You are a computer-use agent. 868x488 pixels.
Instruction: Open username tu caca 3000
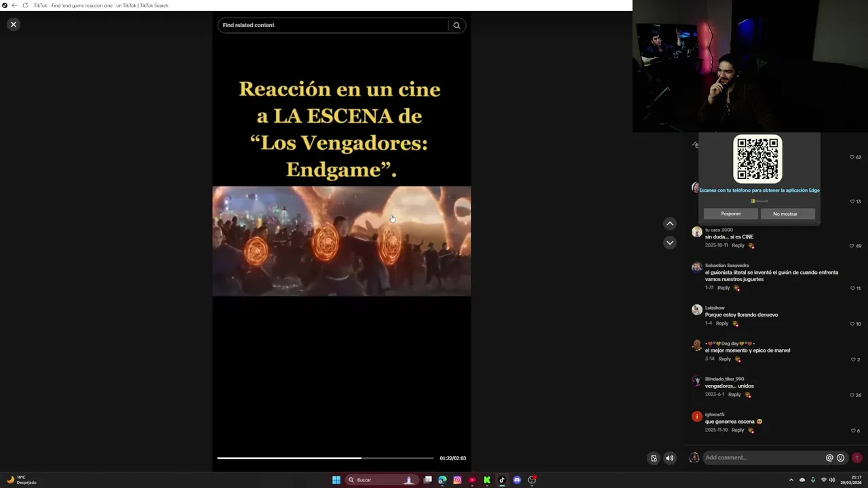click(719, 230)
